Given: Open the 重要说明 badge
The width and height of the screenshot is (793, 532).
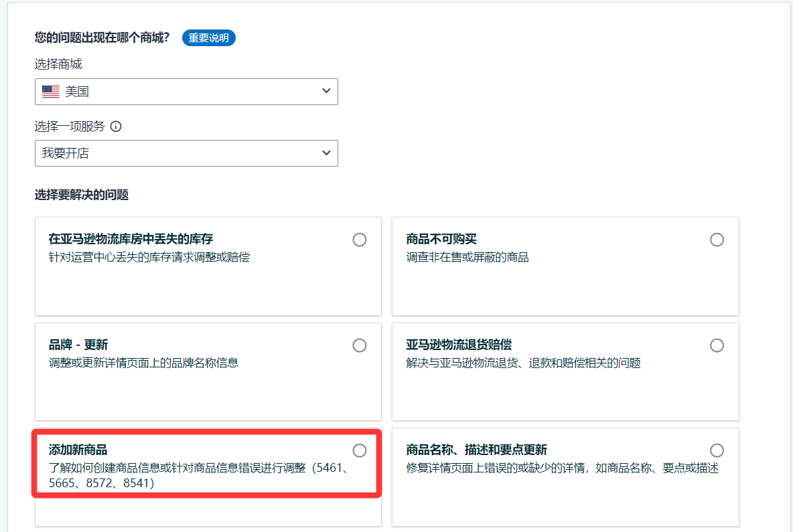Looking at the screenshot, I should click(208, 38).
